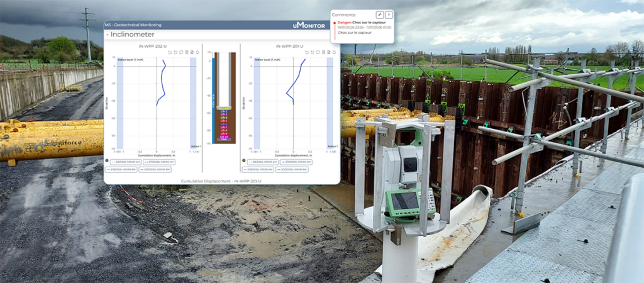Click the Action Level (1 inch) label on IN-WPP-202-U
The height and width of the screenshot is (283, 644).
point(130,60)
